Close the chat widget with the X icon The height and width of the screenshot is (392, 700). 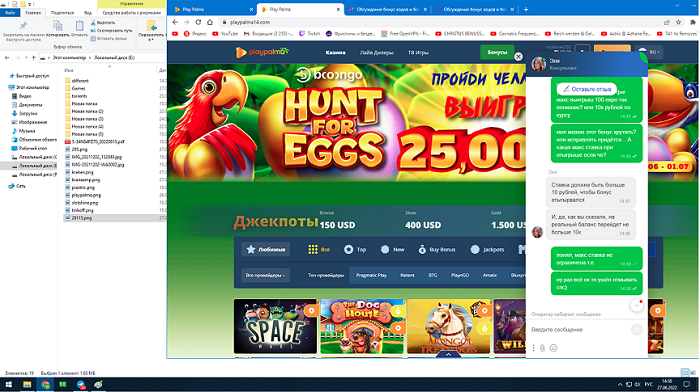coord(518,57)
